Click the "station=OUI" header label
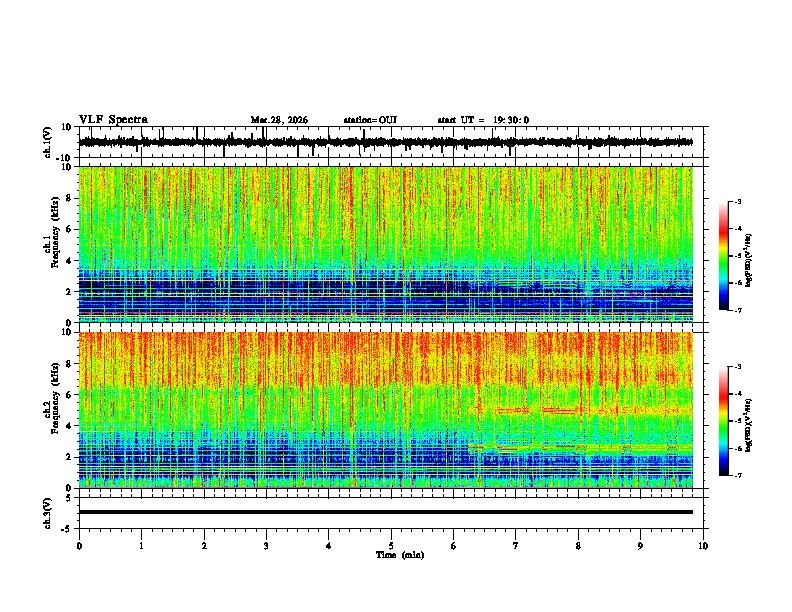 (370, 120)
